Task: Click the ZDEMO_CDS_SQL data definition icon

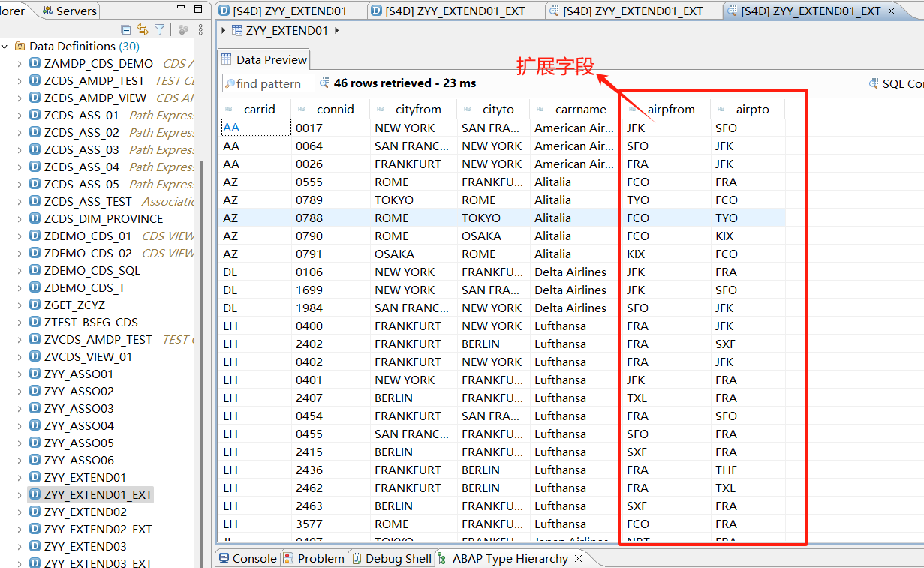Action: [x=35, y=270]
